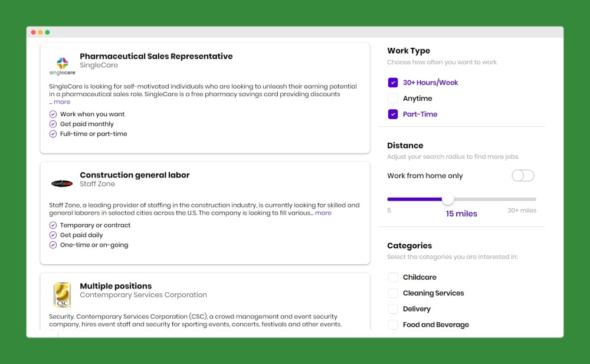590x364 pixels.
Task: Open Pharmaceutical Sales Representative job title
Action: pyautogui.click(x=156, y=57)
